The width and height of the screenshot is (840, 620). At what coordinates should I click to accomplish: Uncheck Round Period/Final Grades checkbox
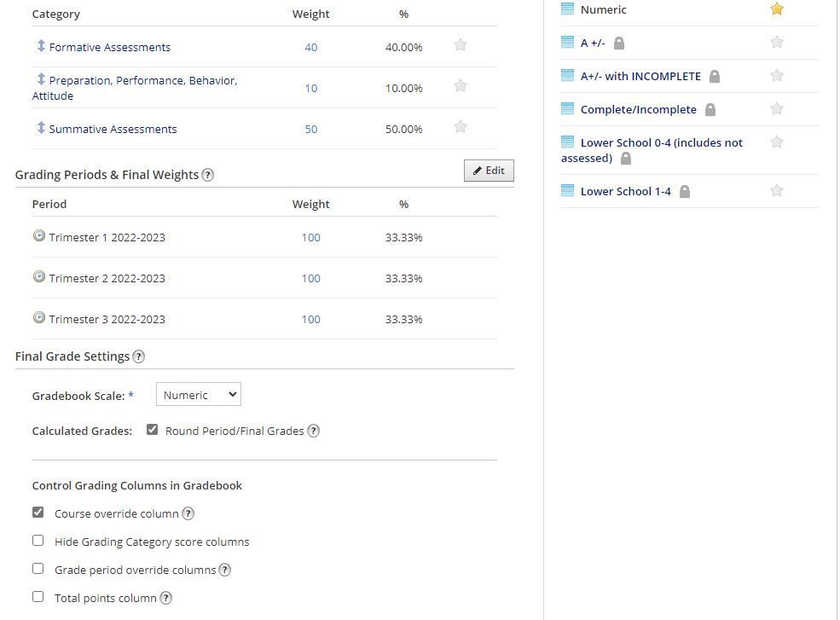click(x=152, y=430)
